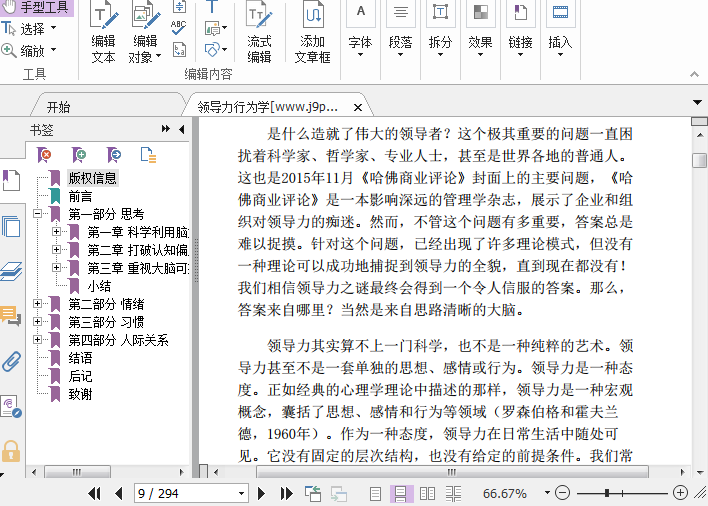Select the 后记 bookmark
This screenshot has height=506, width=708.
click(80, 376)
